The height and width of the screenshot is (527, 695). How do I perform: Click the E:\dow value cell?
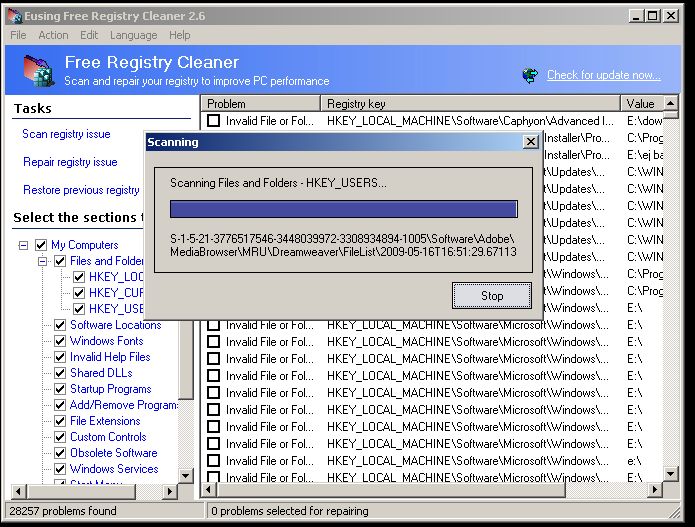click(x=644, y=121)
